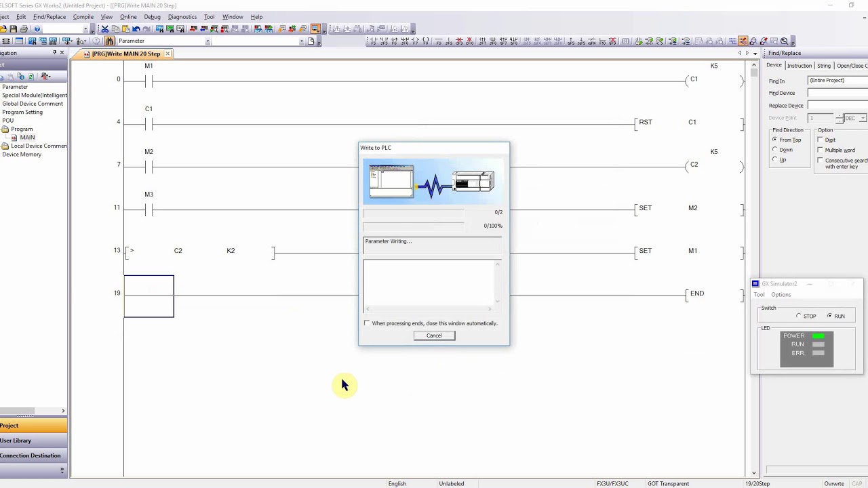Open help via the blue question mark icon
Image resolution: width=868 pixels, height=488 pixels.
pos(37,29)
